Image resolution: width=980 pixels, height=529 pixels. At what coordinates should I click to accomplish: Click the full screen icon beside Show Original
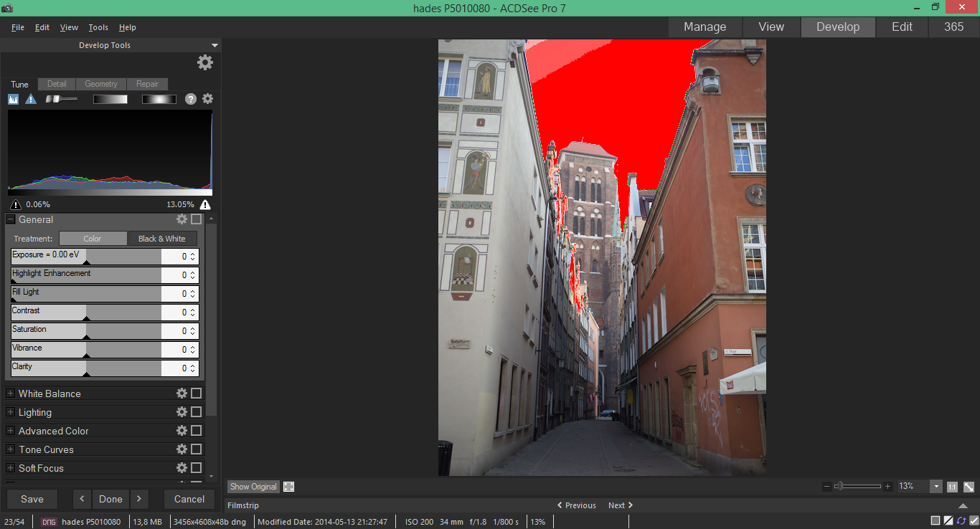pos(288,487)
